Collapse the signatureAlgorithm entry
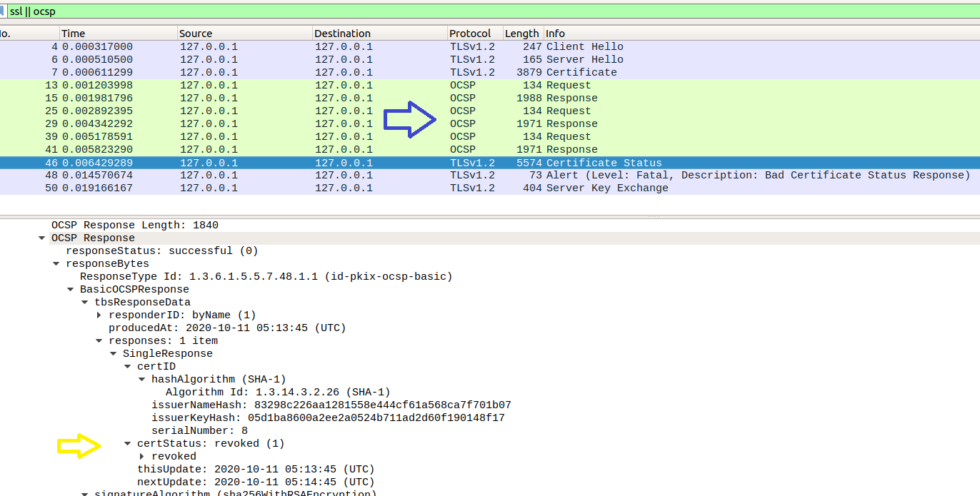Viewport: 980px width, 496px height. coord(85,492)
